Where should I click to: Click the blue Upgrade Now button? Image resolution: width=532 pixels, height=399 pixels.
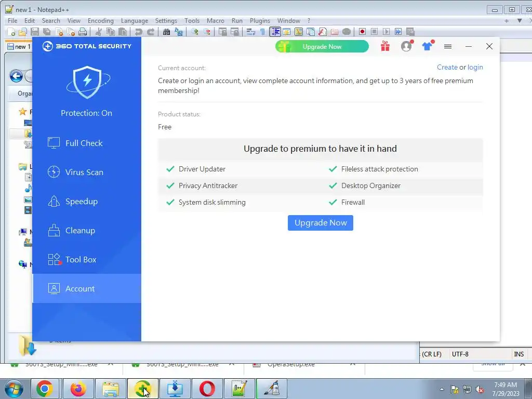320,223
